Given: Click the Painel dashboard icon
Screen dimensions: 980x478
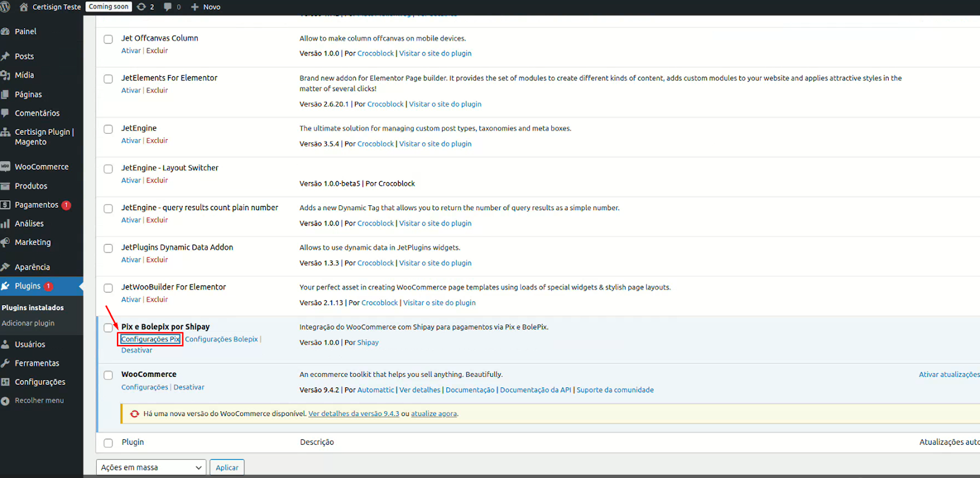Looking at the screenshot, I should (5, 31).
